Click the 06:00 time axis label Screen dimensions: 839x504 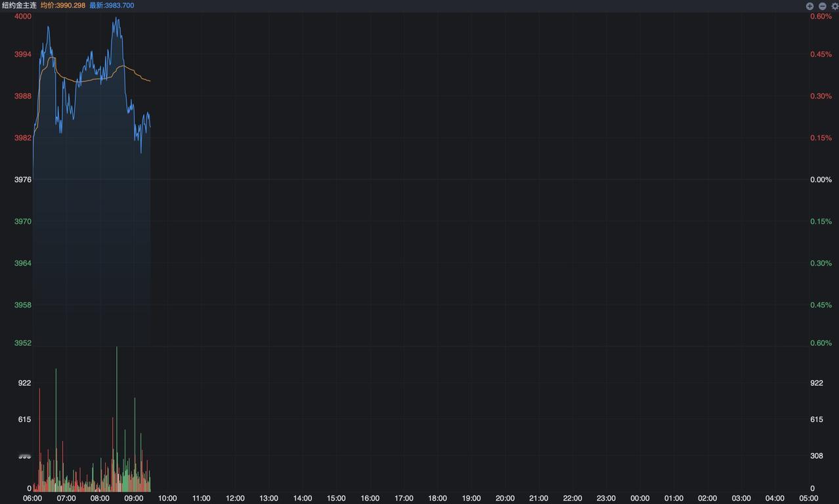pyautogui.click(x=33, y=499)
